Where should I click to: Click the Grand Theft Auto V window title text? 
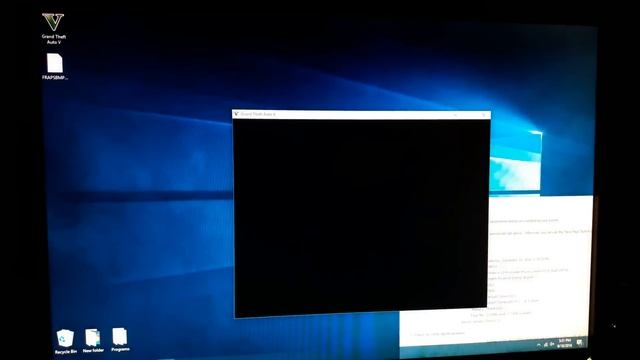[258, 114]
